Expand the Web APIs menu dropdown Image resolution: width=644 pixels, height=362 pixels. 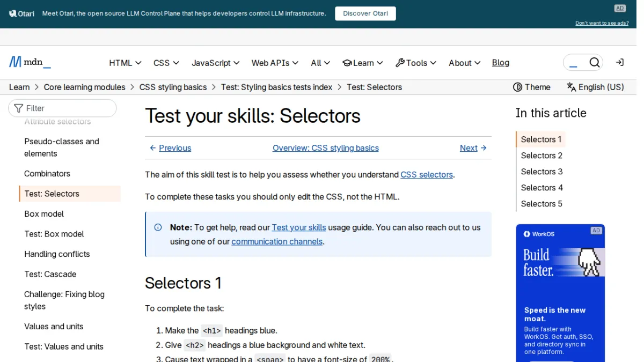click(275, 63)
